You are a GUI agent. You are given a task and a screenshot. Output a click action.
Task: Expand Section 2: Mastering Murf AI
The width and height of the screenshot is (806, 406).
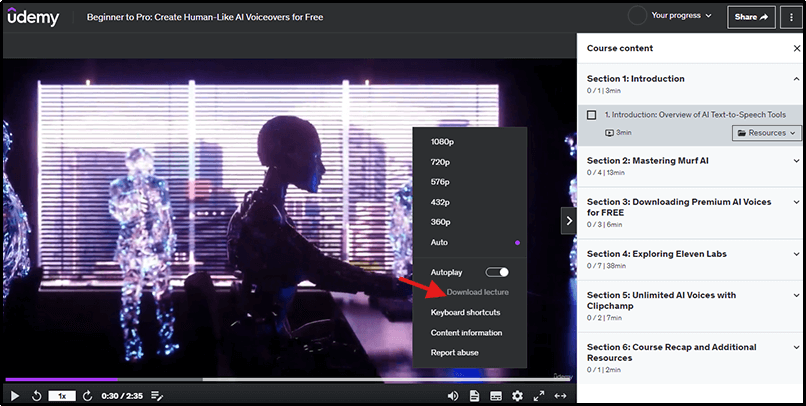click(x=690, y=165)
